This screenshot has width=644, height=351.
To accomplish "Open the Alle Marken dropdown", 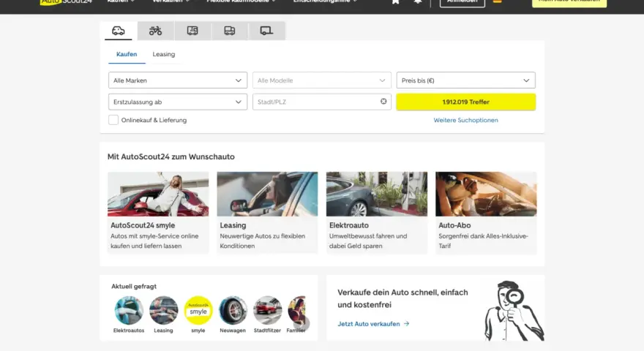I will coord(178,80).
